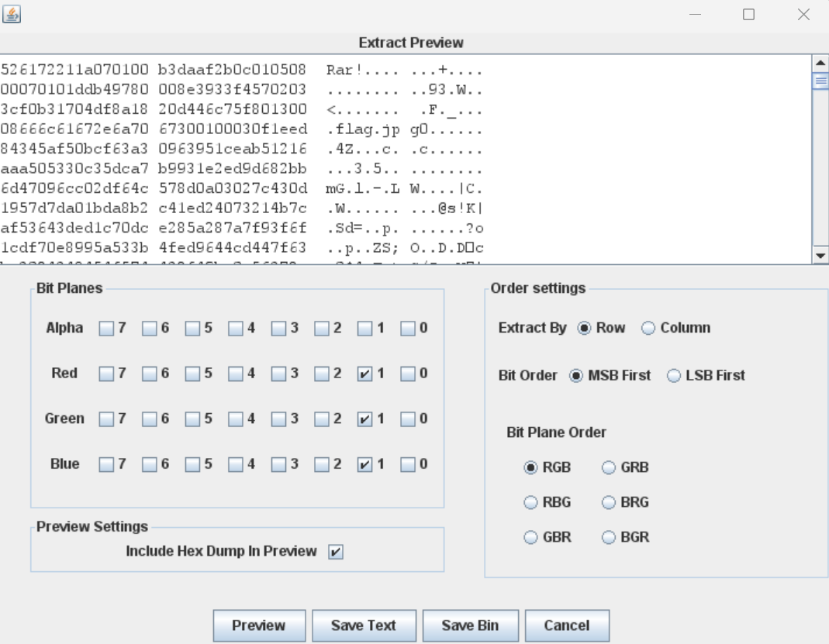Click hex value 08666c61672e6a70
The width and height of the screenshot is (829, 644).
[74, 129]
